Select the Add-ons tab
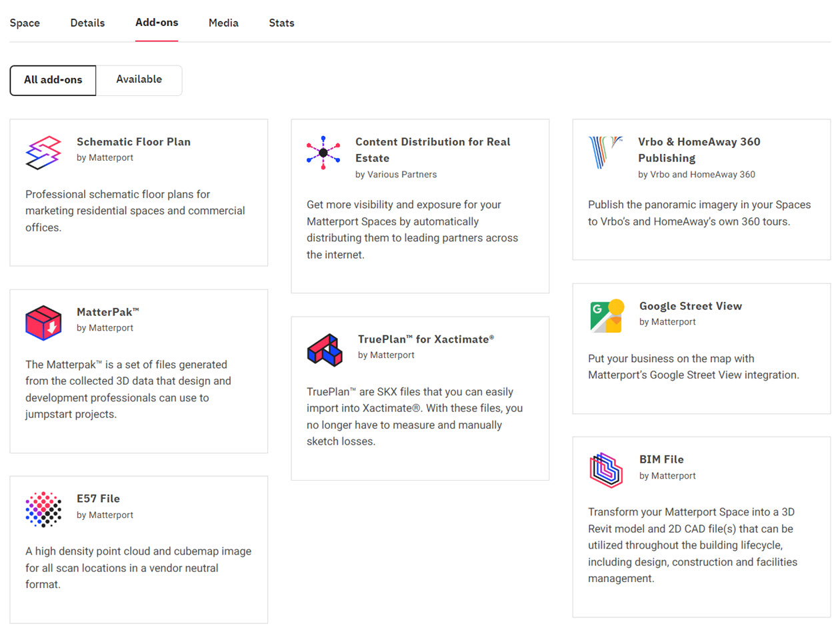Viewport: 840px width, 640px height. click(157, 23)
